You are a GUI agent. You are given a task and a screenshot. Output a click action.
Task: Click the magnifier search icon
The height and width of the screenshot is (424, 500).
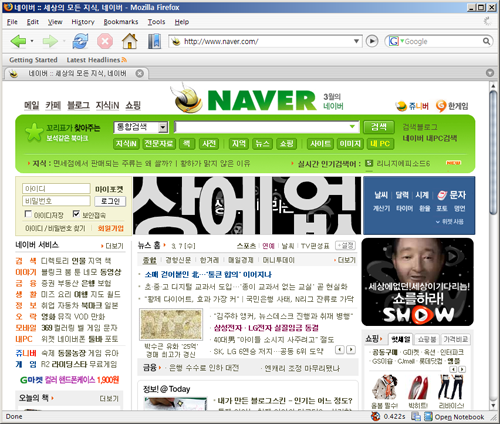point(486,41)
